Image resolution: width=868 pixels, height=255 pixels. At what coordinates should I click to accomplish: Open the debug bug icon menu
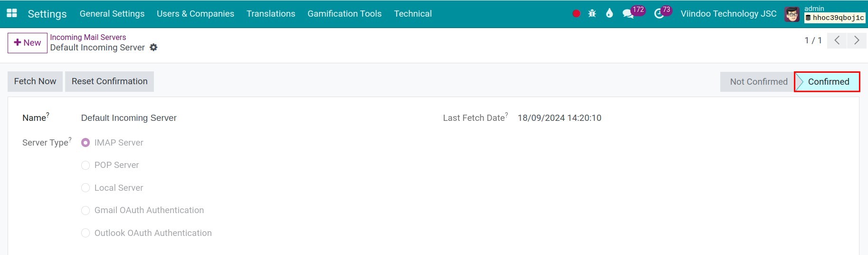592,14
